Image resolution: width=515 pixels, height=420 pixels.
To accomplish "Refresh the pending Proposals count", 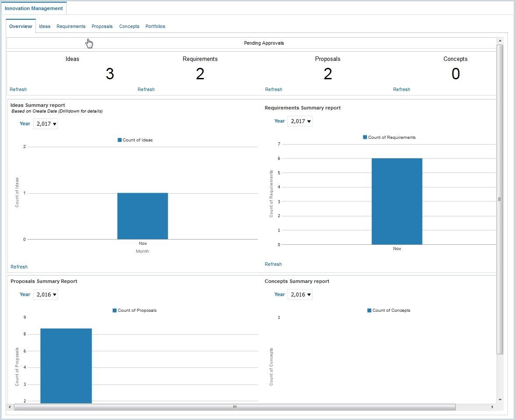I will pos(273,89).
